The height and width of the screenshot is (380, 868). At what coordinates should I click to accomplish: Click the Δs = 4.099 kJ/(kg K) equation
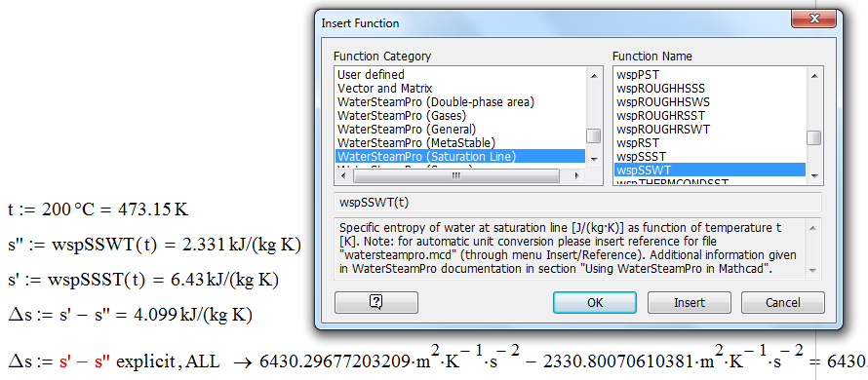click(130, 316)
